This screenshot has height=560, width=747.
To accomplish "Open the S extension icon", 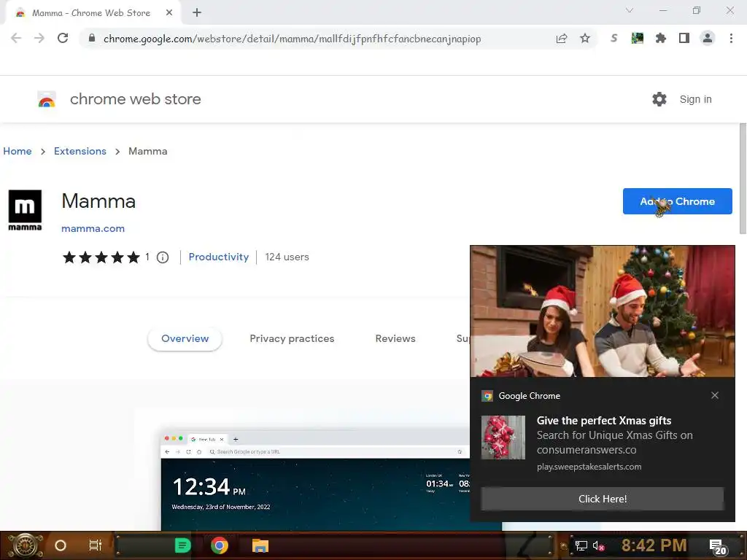I will coord(614,39).
